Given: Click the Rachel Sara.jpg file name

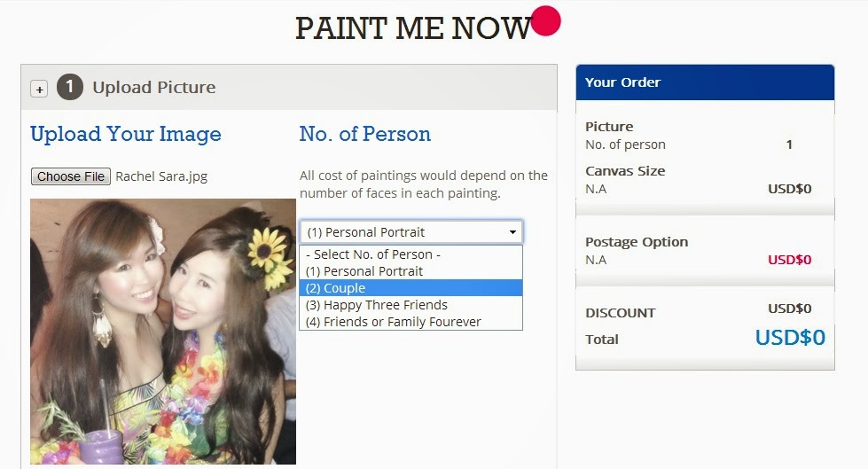Looking at the screenshot, I should (x=161, y=176).
